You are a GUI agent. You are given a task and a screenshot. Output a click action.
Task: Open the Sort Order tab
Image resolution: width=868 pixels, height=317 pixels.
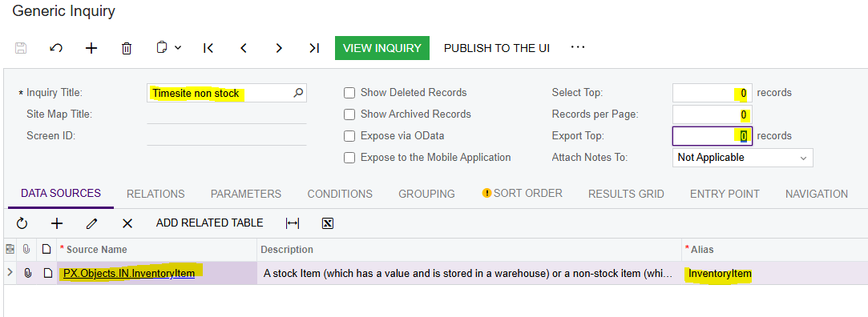[522, 194]
